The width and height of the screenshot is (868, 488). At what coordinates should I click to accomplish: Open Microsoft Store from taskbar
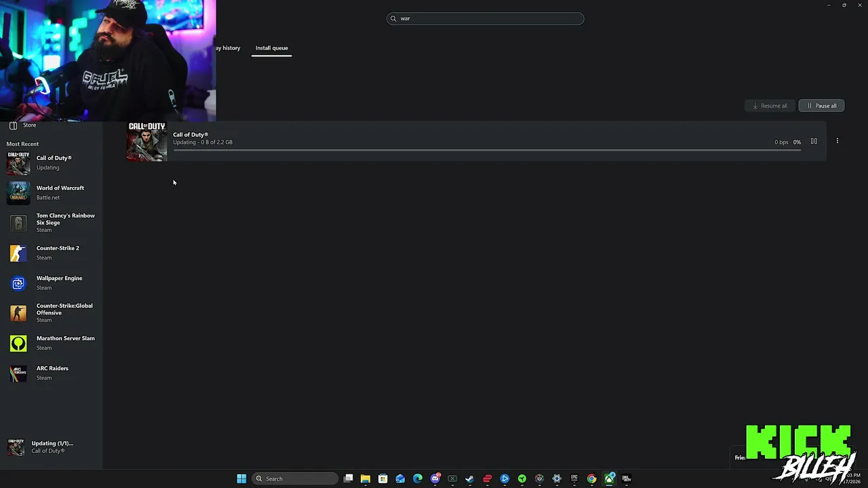pos(383,479)
